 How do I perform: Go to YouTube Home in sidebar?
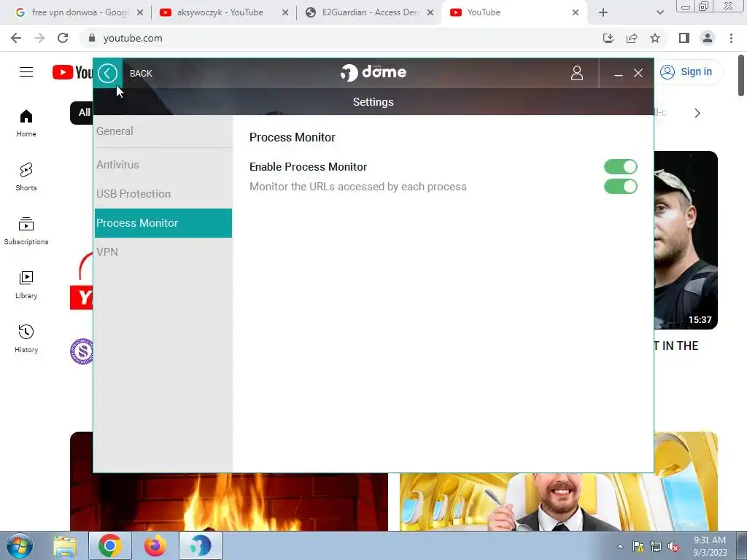26,122
